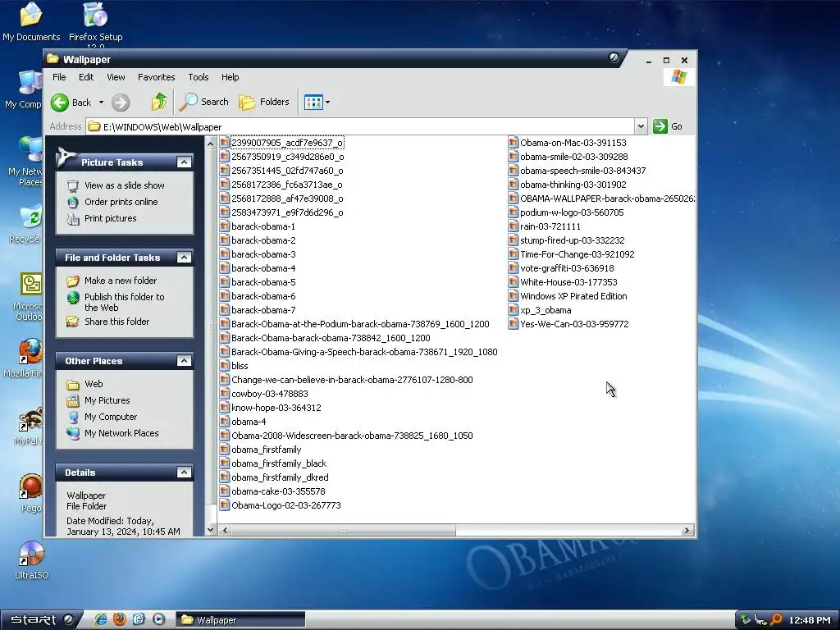Select file name know-hope-03-364312
This screenshot has height=630, width=840.
(x=276, y=408)
